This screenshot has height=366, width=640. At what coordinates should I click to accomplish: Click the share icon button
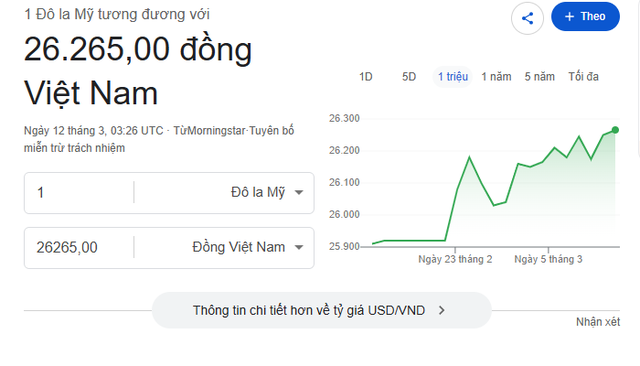pyautogui.click(x=527, y=18)
